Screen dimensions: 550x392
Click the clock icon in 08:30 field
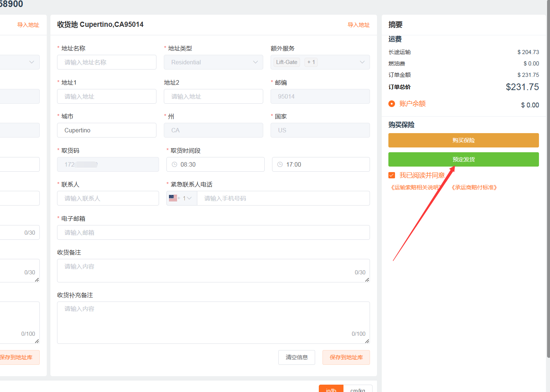tap(174, 164)
